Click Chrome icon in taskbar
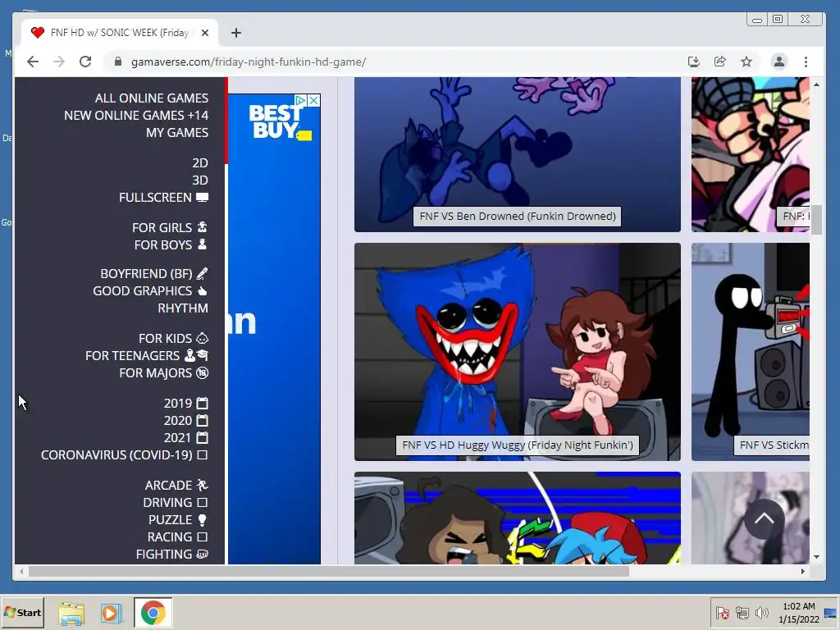The height and width of the screenshot is (630, 840). pos(153,613)
